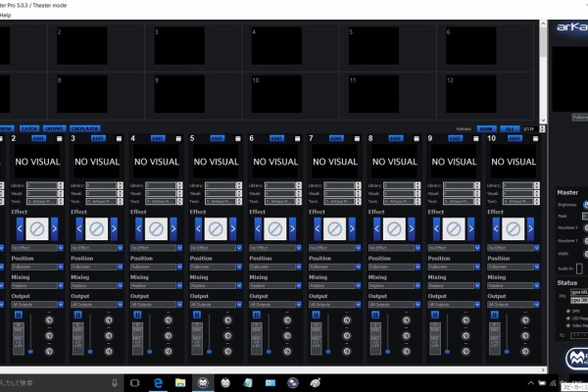
Task: Toggle pause button on layer 7
Action: (317, 315)
